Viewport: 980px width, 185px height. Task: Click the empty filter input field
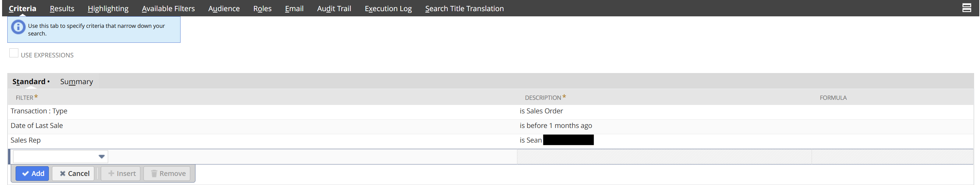pos(61,156)
